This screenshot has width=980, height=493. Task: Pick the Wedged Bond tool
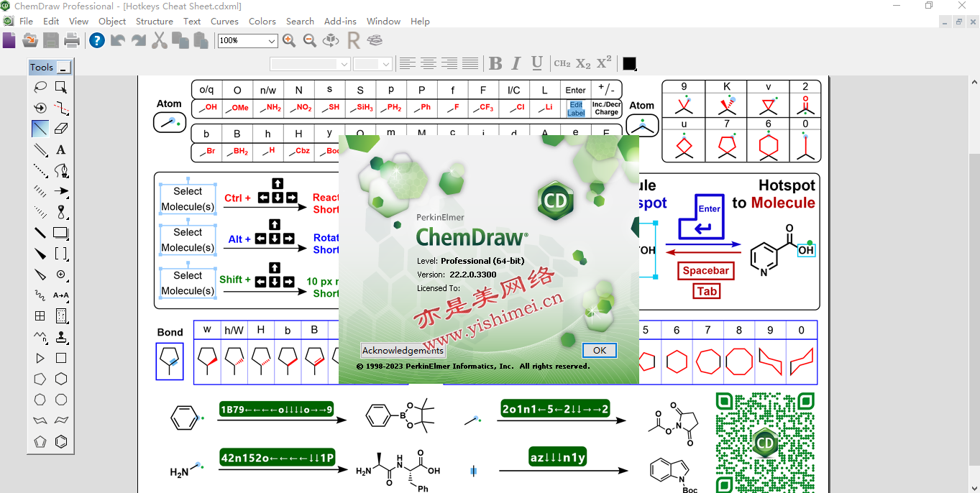tap(40, 254)
